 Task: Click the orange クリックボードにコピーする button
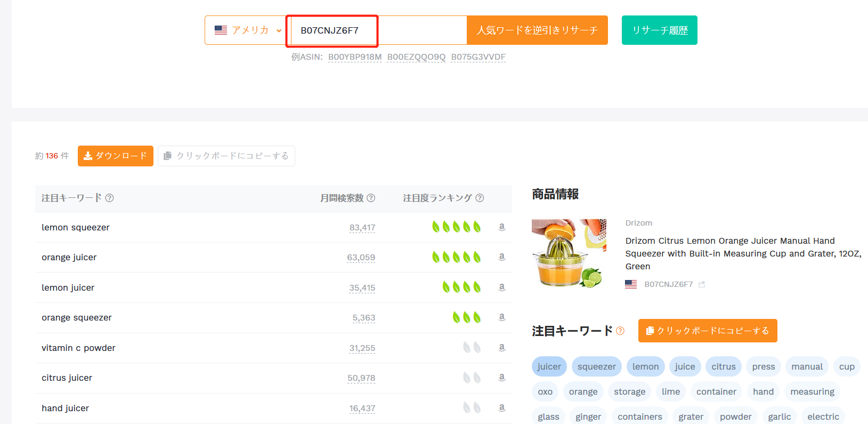[708, 331]
